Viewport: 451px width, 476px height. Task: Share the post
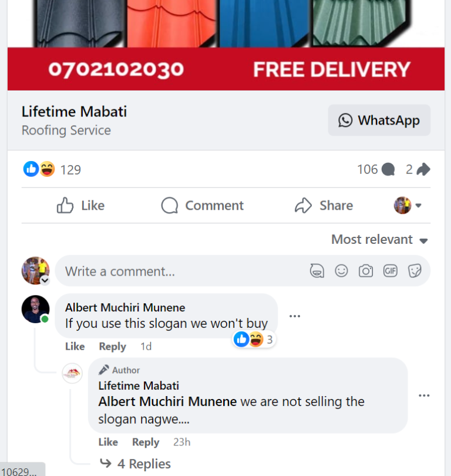coord(323,205)
